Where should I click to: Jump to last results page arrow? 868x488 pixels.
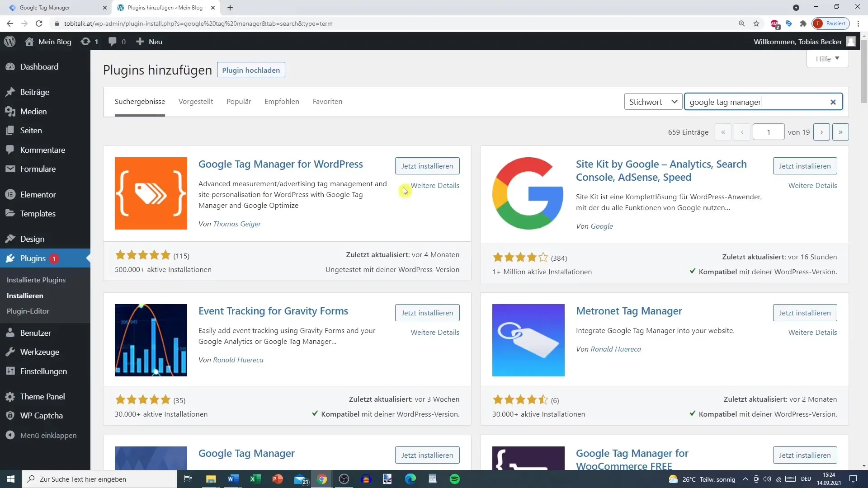[840, 132]
